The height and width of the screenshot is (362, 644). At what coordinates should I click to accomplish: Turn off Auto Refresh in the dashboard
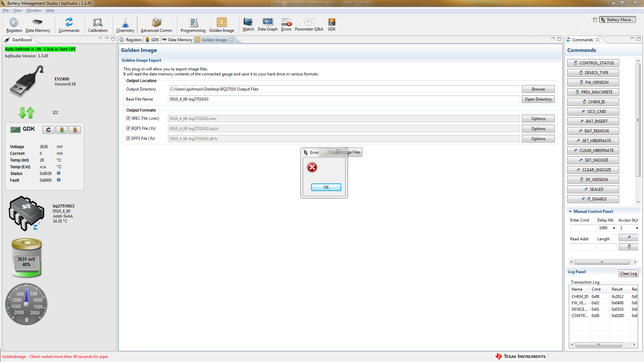coord(40,49)
